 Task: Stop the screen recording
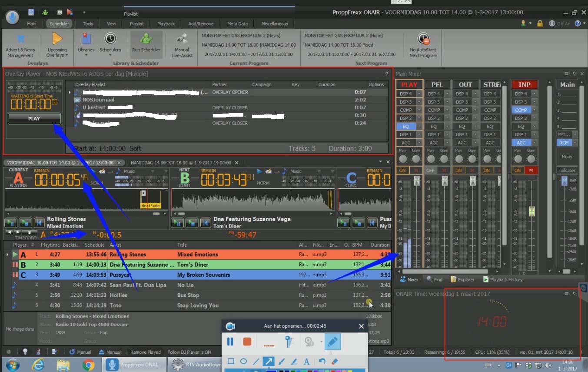point(247,342)
